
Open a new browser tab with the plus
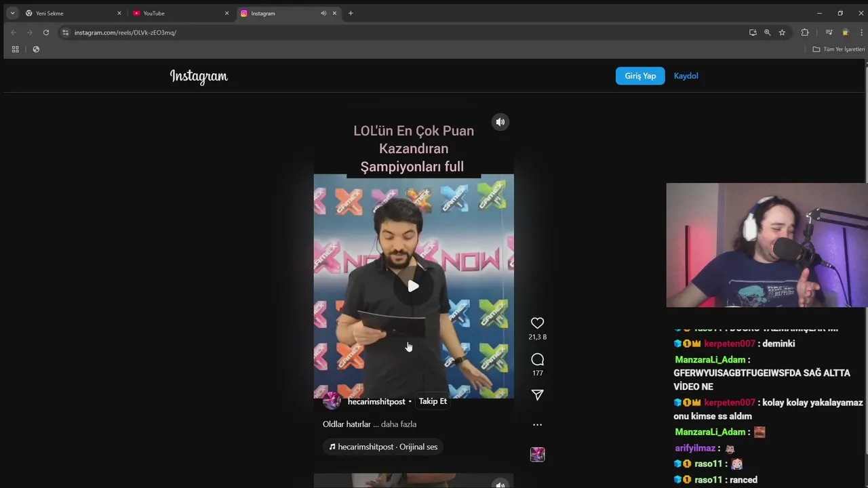tap(351, 13)
